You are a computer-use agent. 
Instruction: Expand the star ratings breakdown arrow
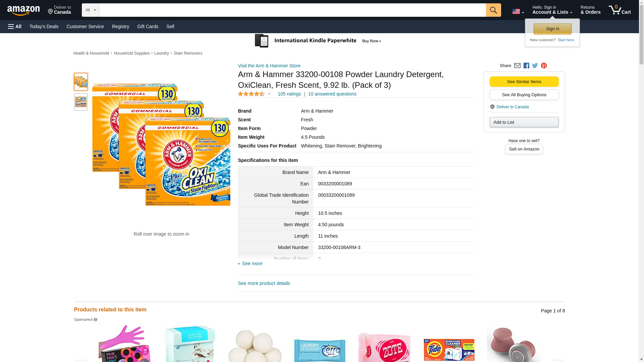point(269,94)
